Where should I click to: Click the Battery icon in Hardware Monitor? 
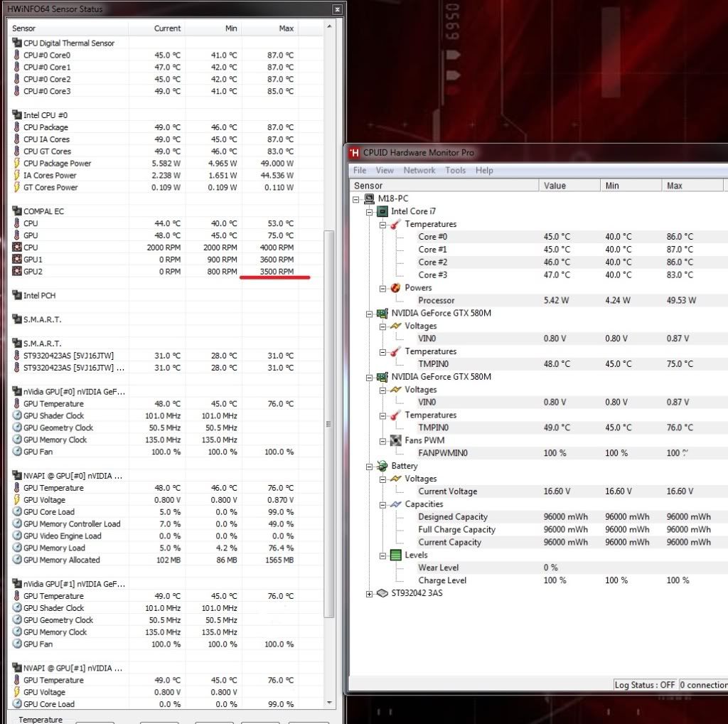382,466
